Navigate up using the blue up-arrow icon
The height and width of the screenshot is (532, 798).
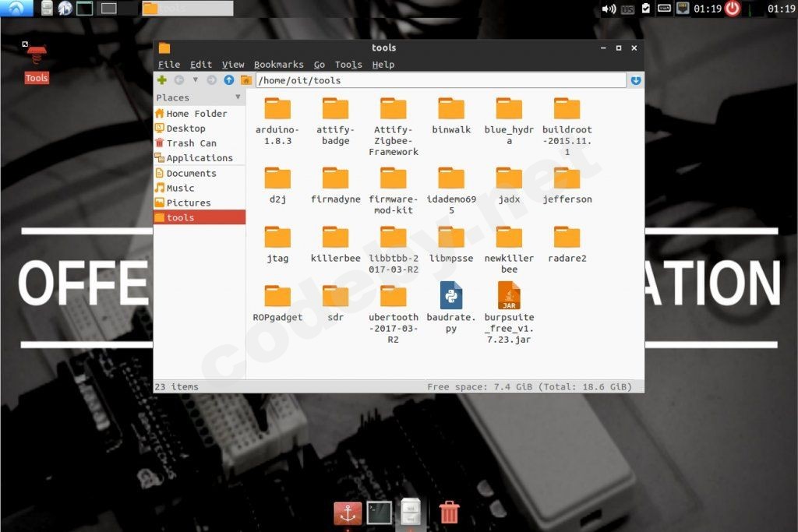click(228, 79)
